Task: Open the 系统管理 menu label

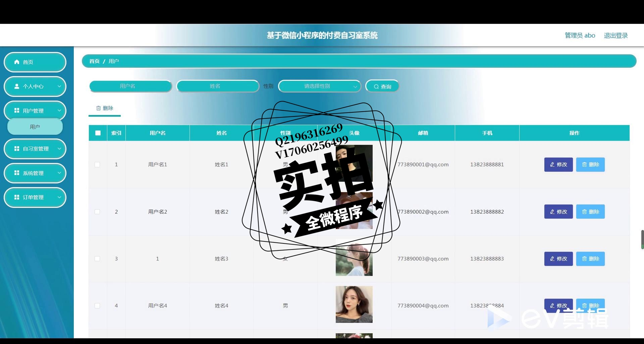Action: [33, 173]
